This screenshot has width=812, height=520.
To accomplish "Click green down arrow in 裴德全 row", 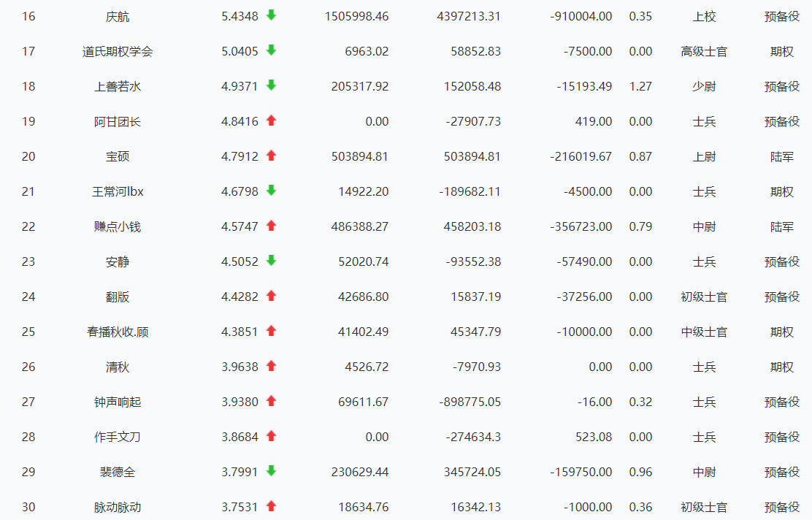I will (271, 471).
